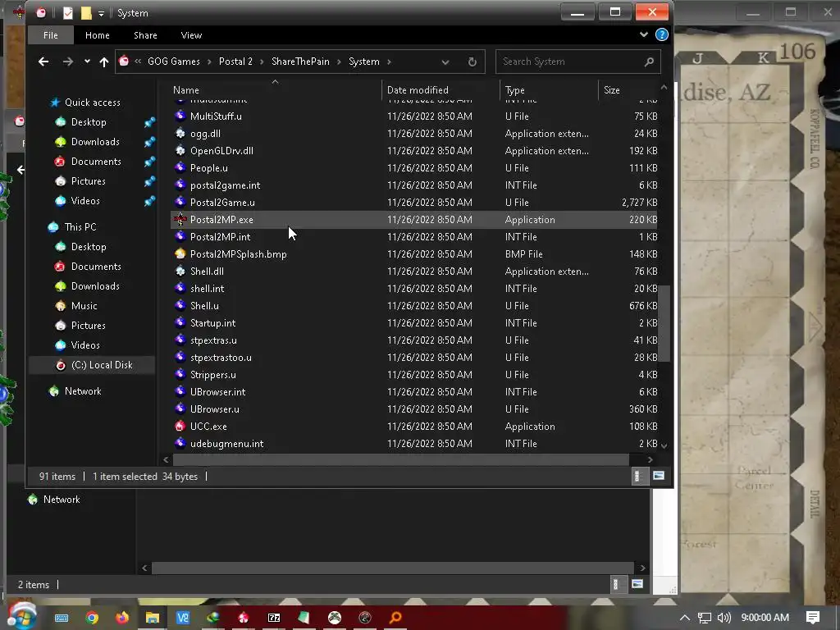
Task: Expand chevron after System in breadcrumb
Action: click(x=389, y=62)
